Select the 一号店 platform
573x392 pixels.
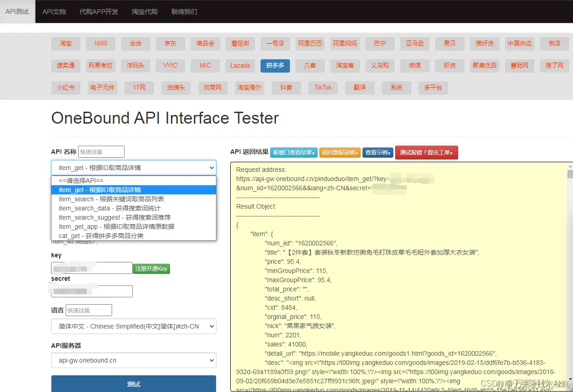coord(275,44)
